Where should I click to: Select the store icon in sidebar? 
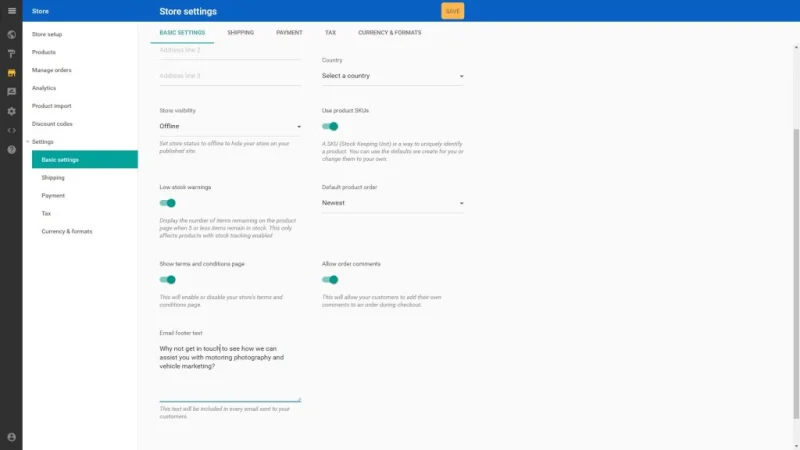[11, 73]
